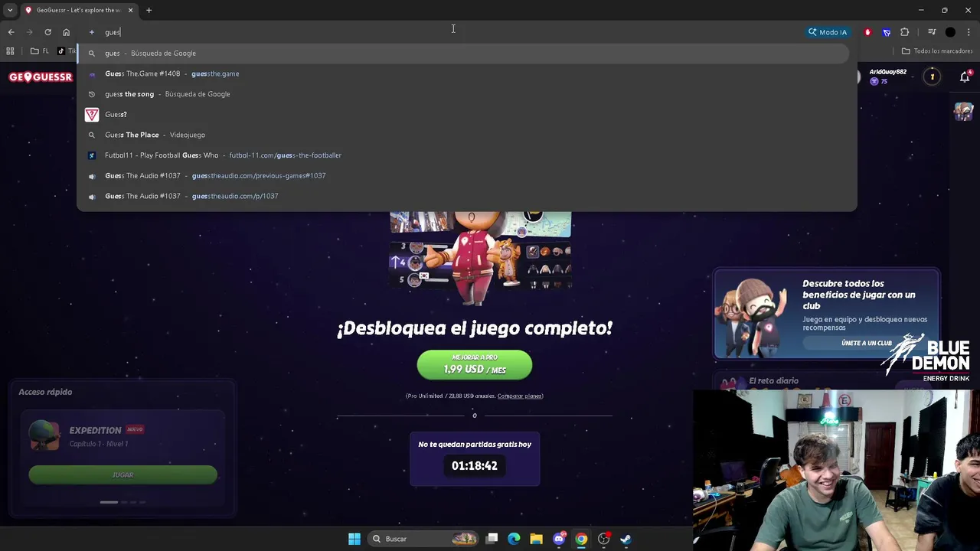Open the Comparar planes link
This screenshot has height=551, width=980.
click(x=520, y=396)
